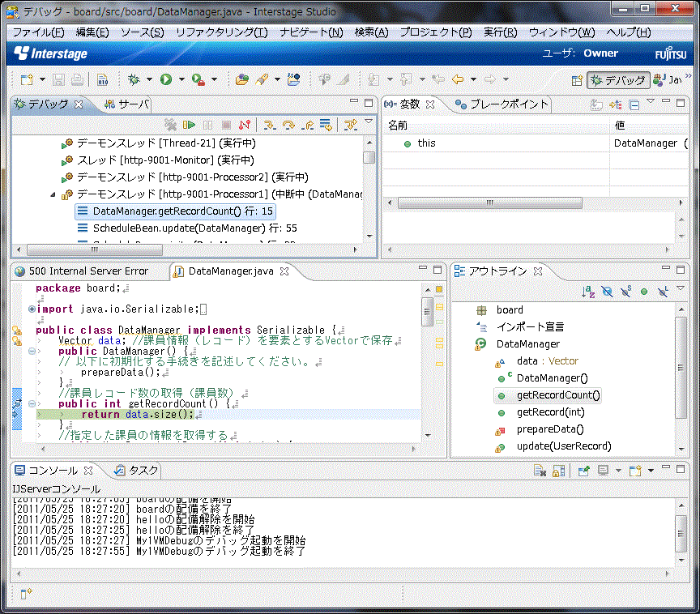This screenshot has width=700, height=614.
Task: Click the Open Perspective icon
Action: click(x=577, y=80)
